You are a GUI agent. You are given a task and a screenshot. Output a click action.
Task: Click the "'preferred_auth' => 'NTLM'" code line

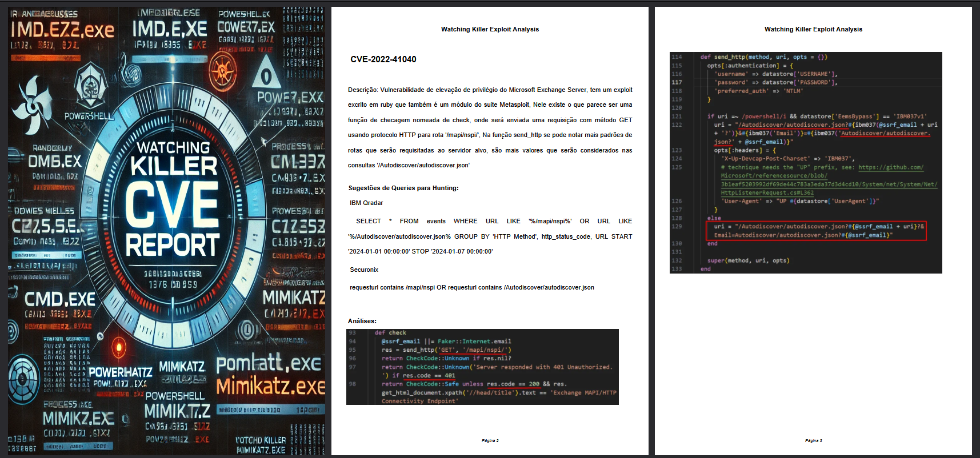[758, 91]
